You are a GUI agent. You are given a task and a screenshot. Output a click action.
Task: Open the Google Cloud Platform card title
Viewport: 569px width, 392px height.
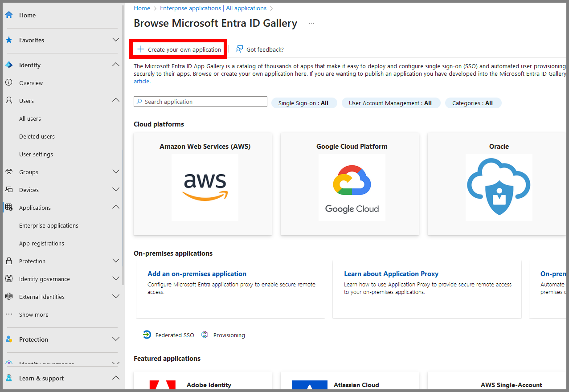click(352, 147)
